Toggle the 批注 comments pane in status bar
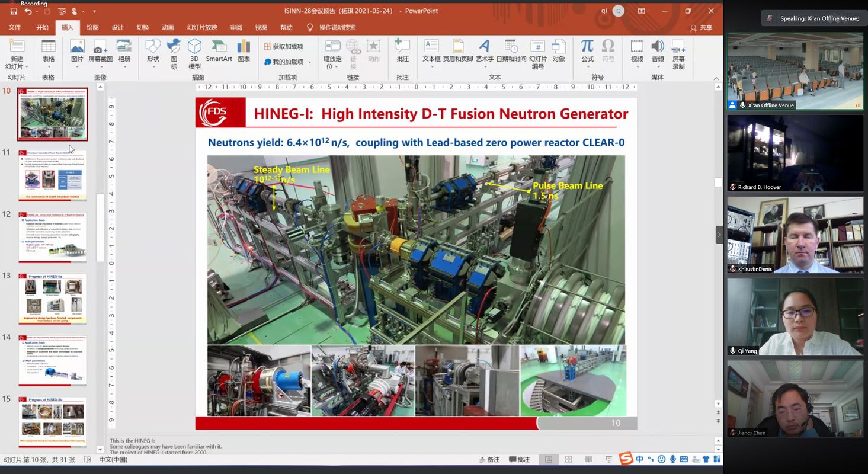 click(520, 459)
